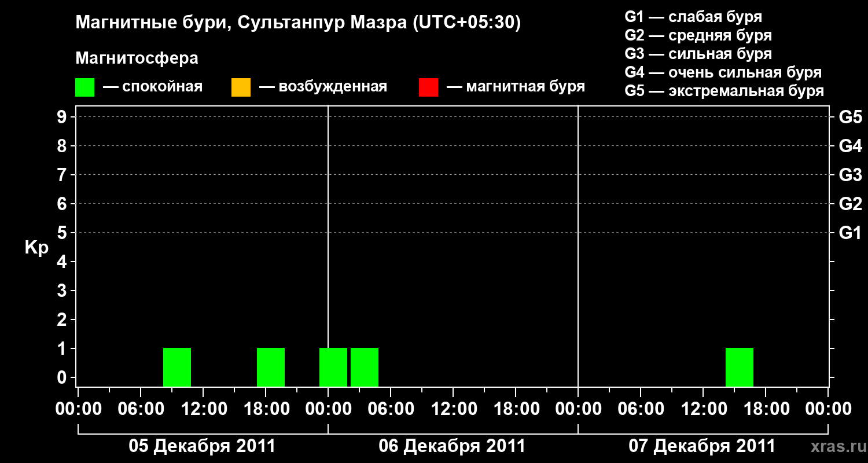Click the date label '05 Декабря 2011'

click(x=202, y=446)
